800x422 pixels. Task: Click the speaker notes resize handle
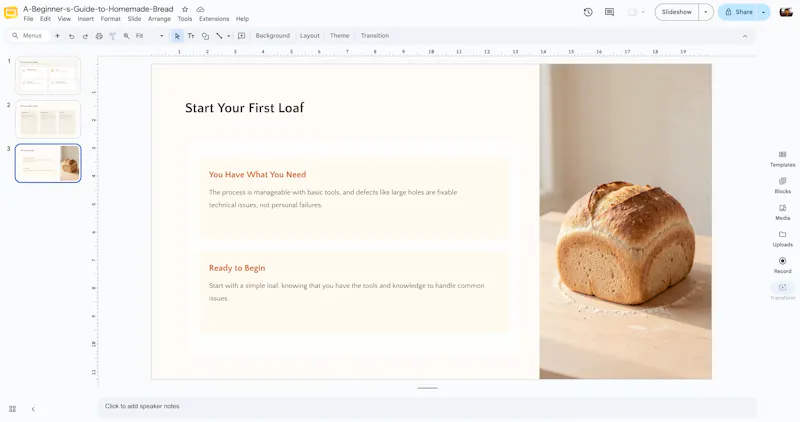pos(427,388)
